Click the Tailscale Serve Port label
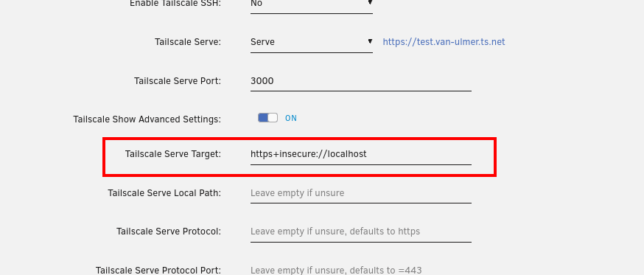The image size is (644, 275). click(x=178, y=81)
